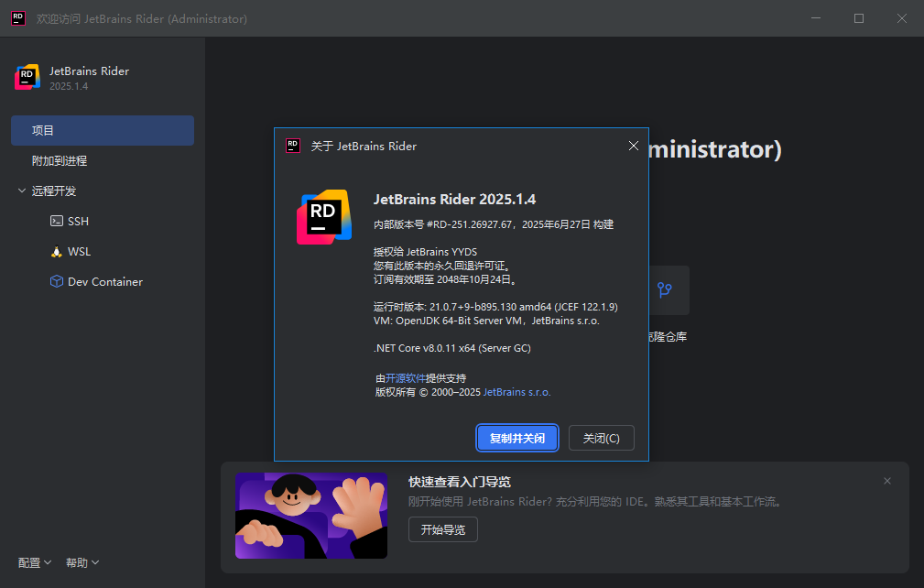This screenshot has height=588, width=924.
Task: Click the 复制并关闭 button
Action: point(516,438)
